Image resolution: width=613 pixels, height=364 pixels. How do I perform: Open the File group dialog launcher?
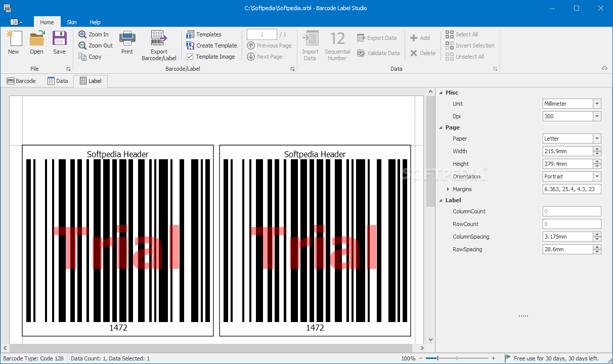68,69
